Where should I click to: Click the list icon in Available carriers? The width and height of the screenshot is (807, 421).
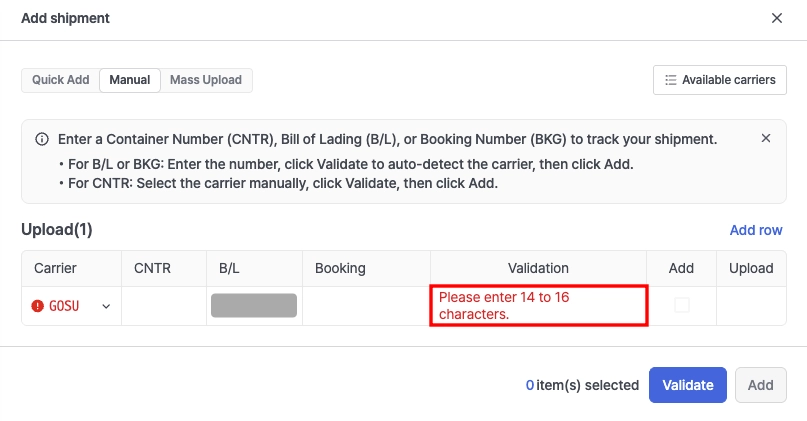coord(671,80)
